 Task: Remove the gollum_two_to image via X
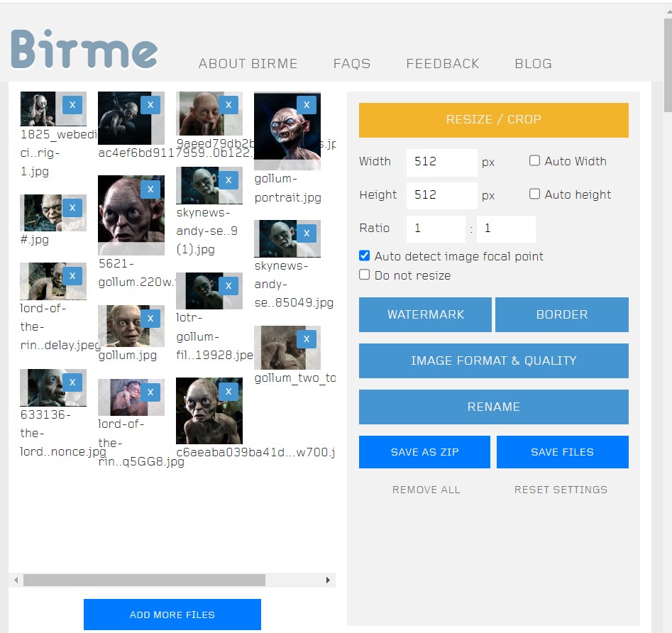click(307, 339)
